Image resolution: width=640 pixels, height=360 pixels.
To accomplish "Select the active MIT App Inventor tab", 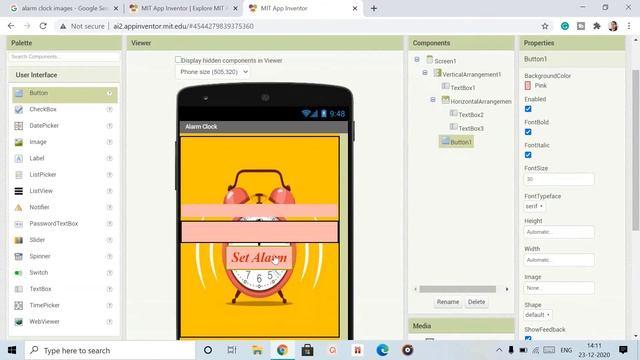I will 303,8.
